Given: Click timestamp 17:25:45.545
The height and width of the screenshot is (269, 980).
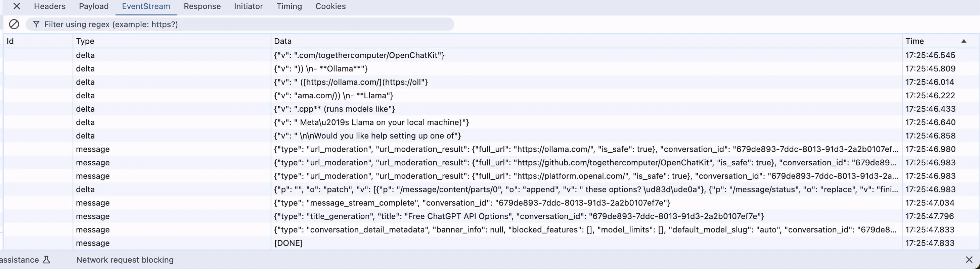Looking at the screenshot, I should click(930, 55).
